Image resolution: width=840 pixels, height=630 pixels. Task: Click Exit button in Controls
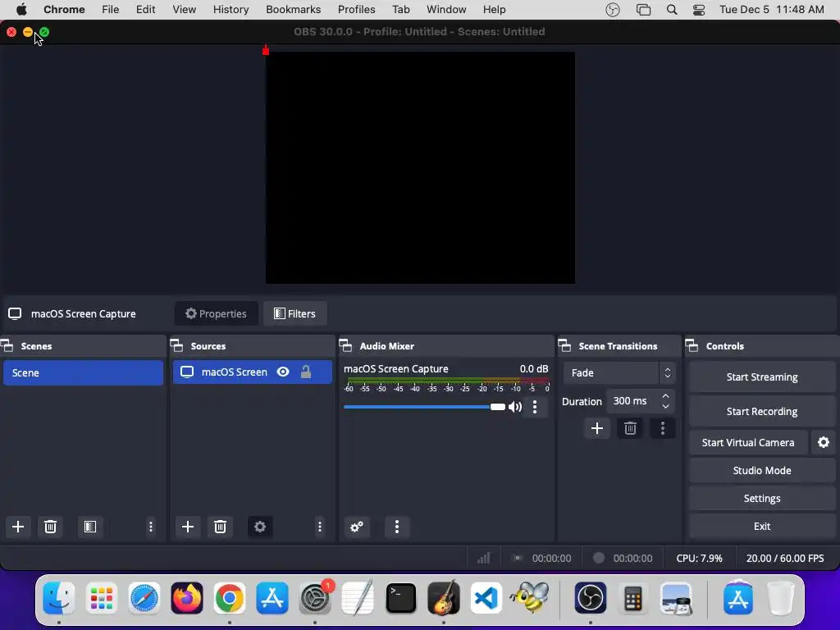pos(762,526)
